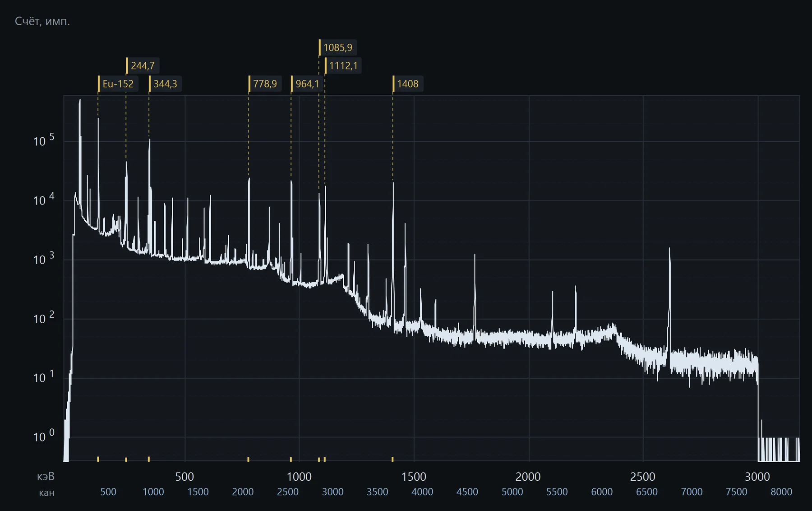This screenshot has width=812, height=511.
Task: Click the 5500 channel tick label
Action: coord(557,492)
